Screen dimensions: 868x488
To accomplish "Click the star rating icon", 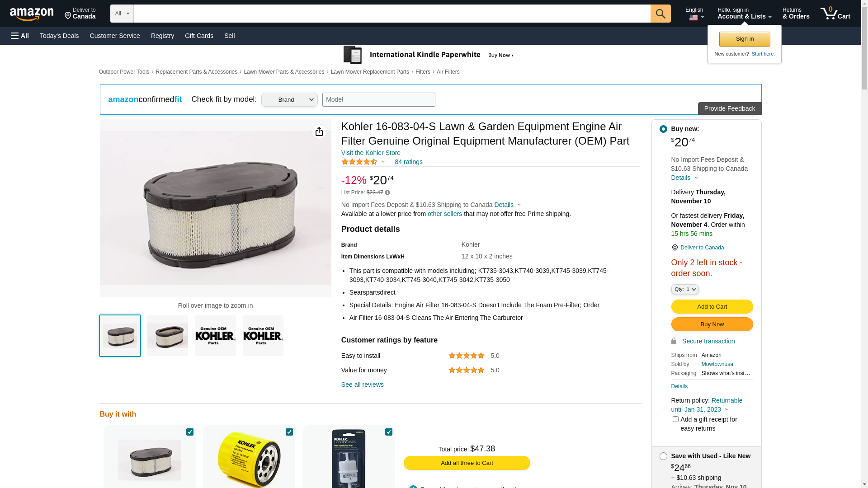I will pyautogui.click(x=359, y=162).
